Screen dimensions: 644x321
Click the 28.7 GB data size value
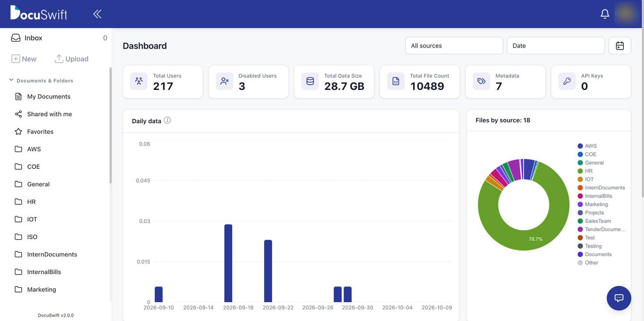pos(344,86)
